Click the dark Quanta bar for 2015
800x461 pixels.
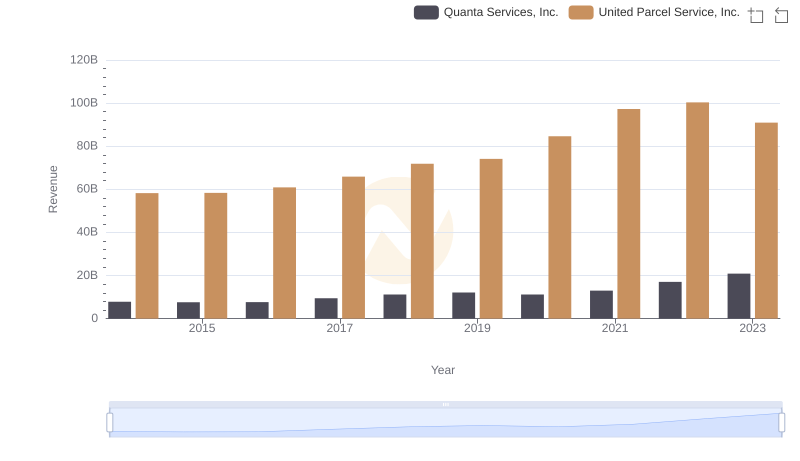(x=188, y=311)
